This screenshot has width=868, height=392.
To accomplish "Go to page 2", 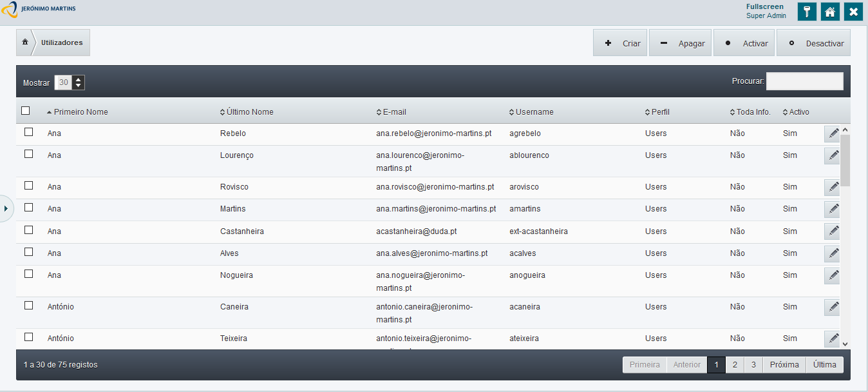I will (x=735, y=364).
